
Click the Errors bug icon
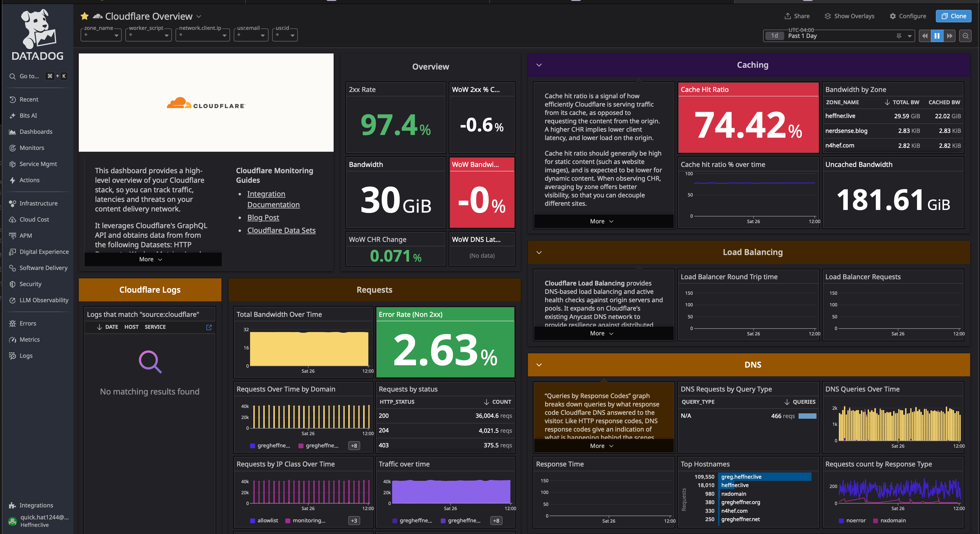[13, 323]
